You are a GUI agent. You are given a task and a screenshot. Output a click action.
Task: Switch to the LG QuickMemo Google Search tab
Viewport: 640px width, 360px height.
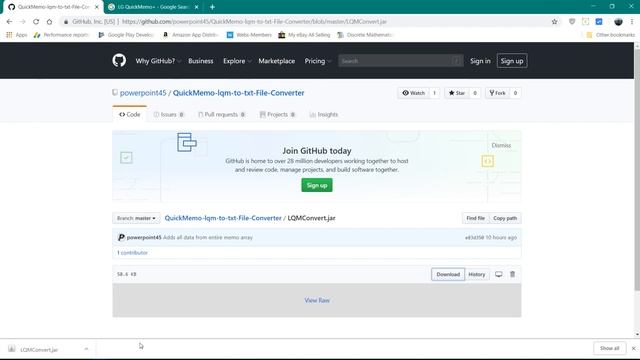click(153, 7)
